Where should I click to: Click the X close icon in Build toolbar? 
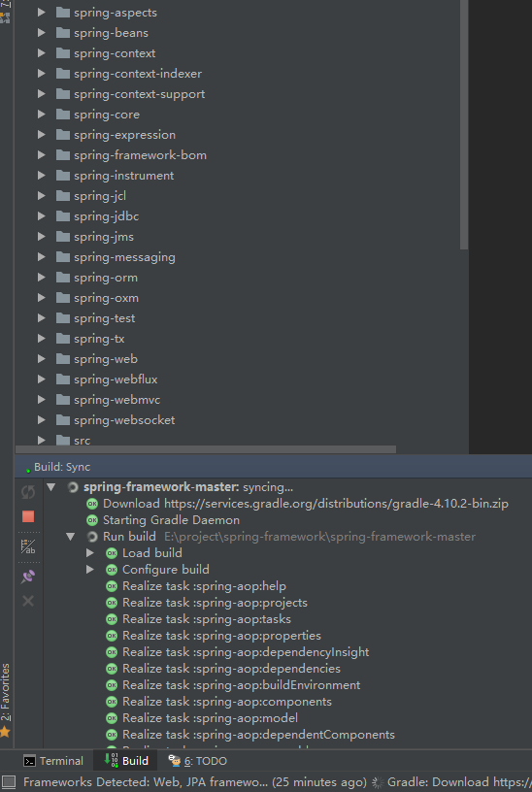[x=28, y=601]
